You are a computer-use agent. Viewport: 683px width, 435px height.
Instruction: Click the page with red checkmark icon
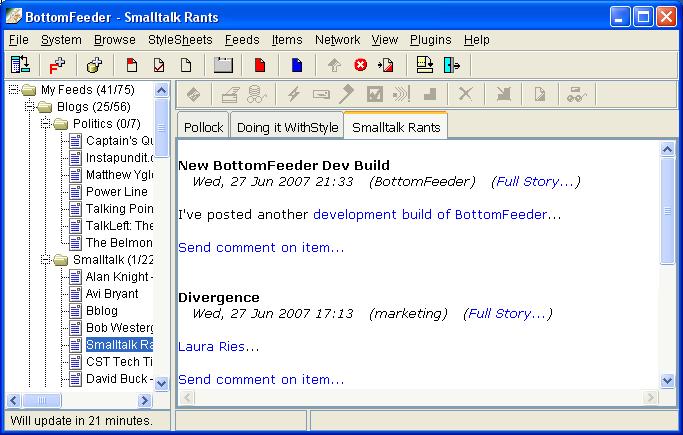(159, 65)
